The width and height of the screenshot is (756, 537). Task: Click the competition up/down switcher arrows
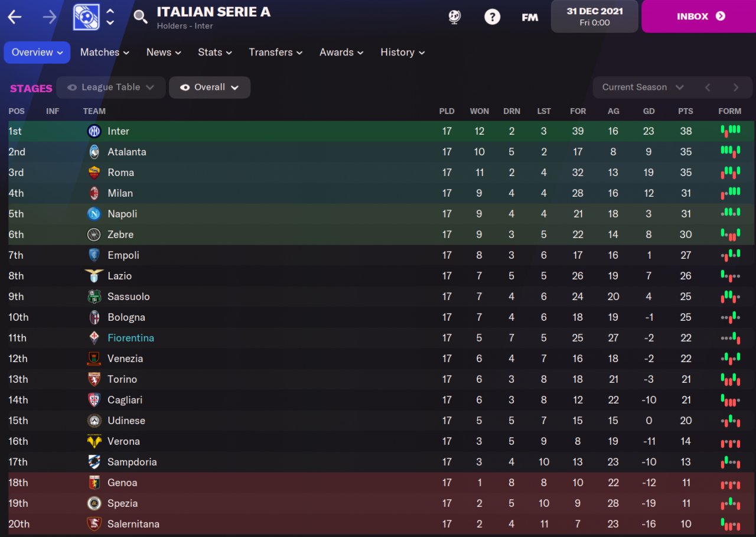[110, 17]
